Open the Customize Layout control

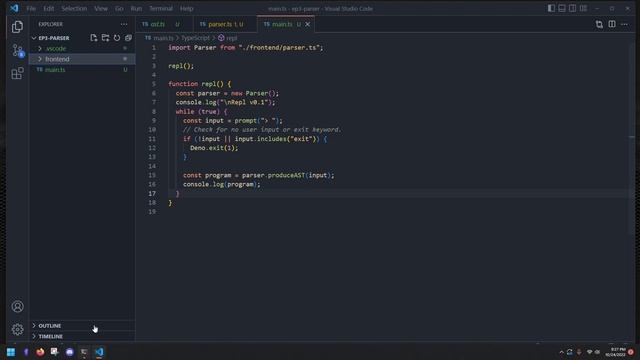pos(583,8)
